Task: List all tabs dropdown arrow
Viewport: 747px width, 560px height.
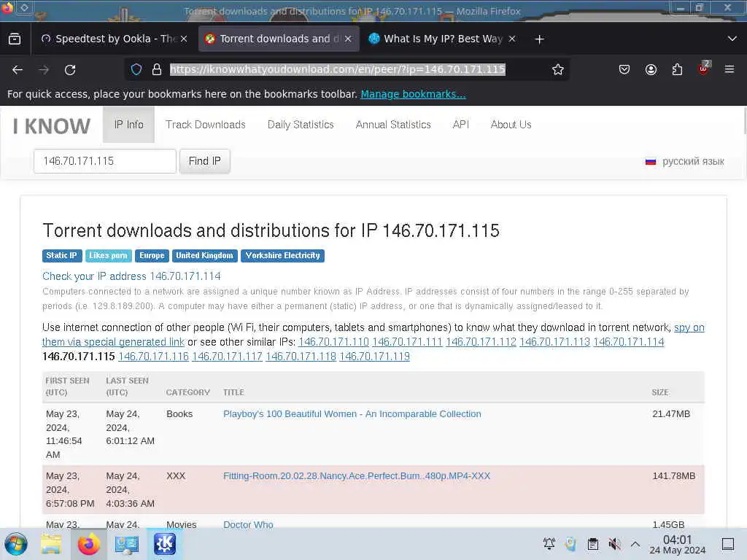Action: click(732, 39)
